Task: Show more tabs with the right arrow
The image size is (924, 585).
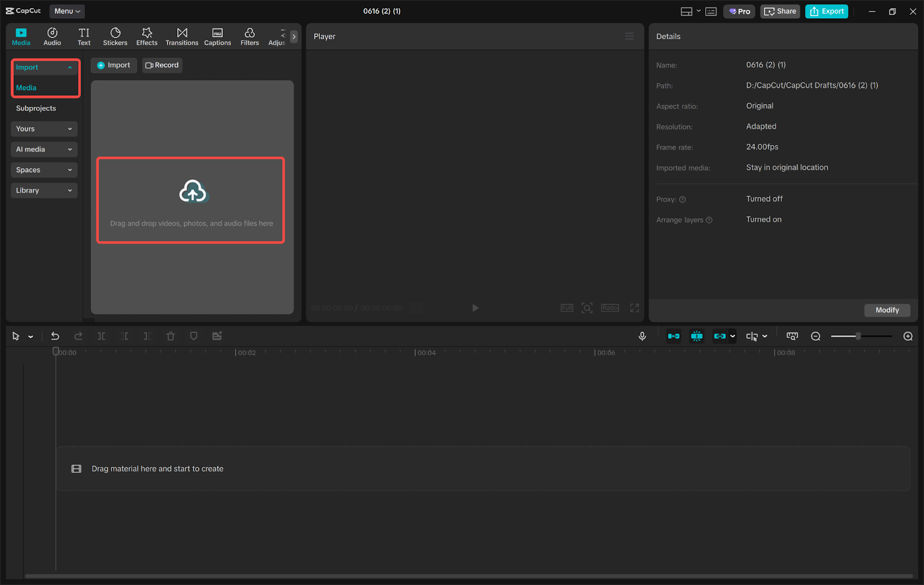Action: click(294, 36)
